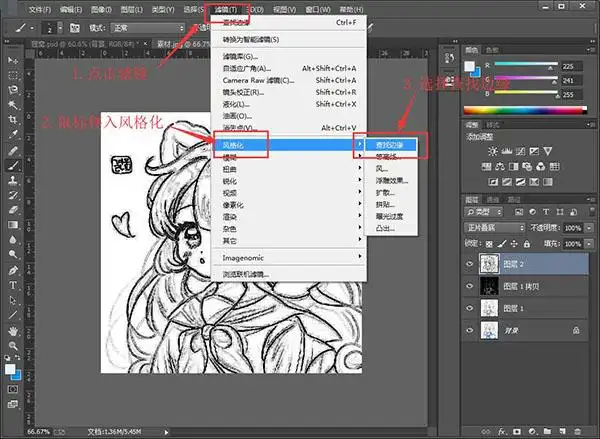This screenshot has width=600, height=439.
Task: Click the R color slider
Action: point(526,64)
